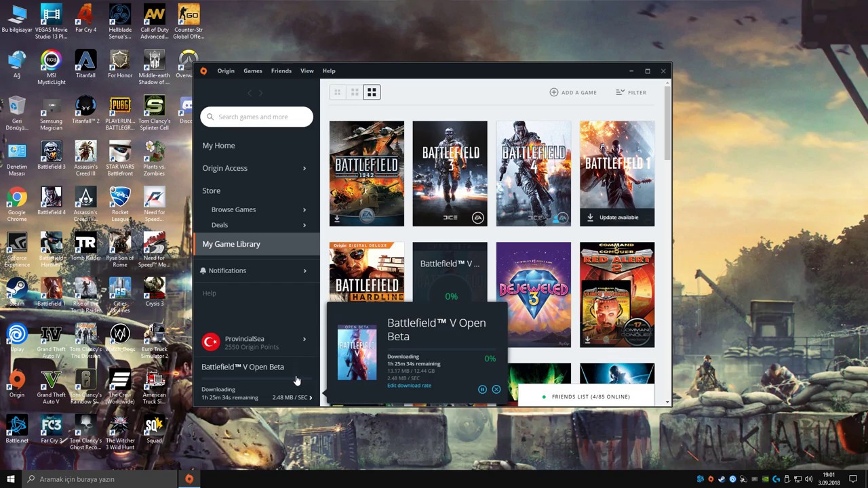Click the search games and more field
Screen dimensions: 868x488
tap(257, 117)
